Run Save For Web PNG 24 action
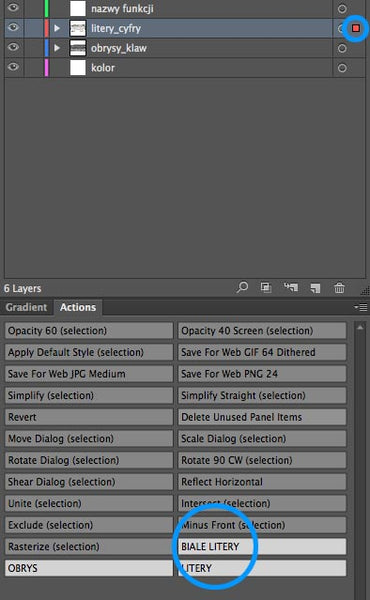The image size is (370, 600). coord(262,374)
